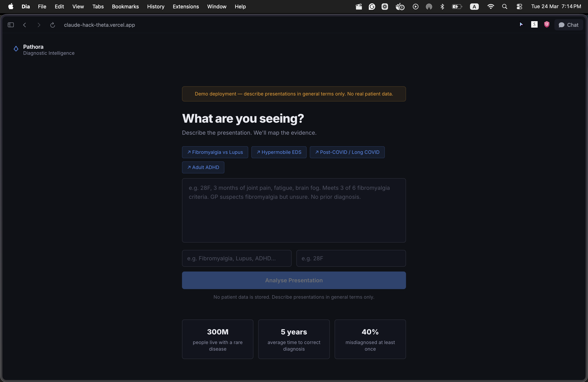This screenshot has width=588, height=382.
Task: Click the suspected condition input field
Action: (236, 258)
